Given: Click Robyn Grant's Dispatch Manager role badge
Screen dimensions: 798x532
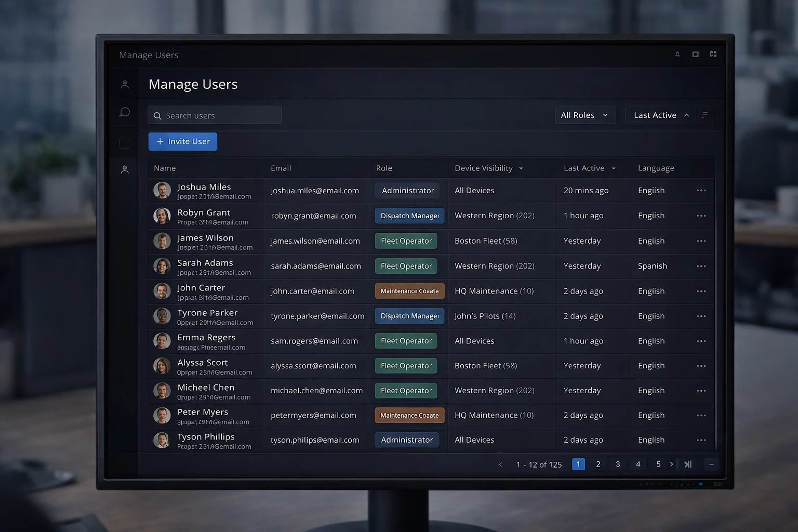Looking at the screenshot, I should point(409,216).
